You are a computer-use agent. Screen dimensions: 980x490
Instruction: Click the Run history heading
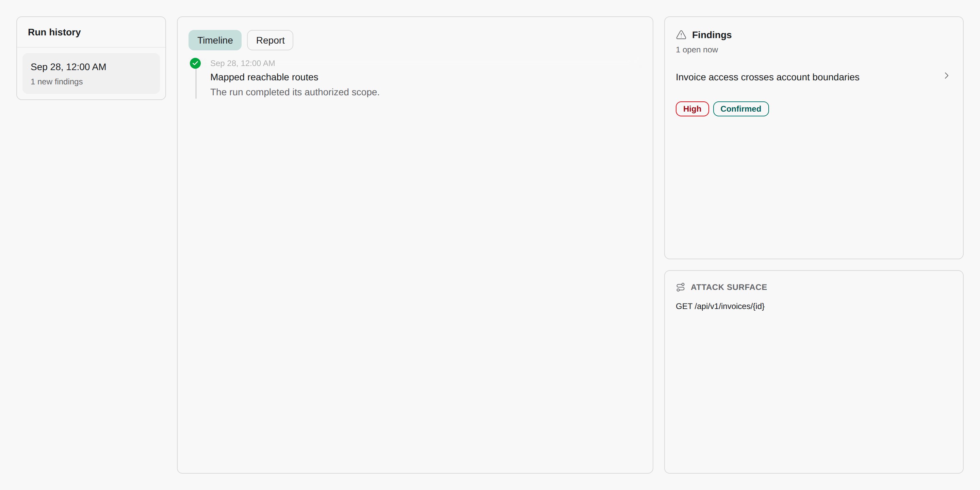[54, 32]
